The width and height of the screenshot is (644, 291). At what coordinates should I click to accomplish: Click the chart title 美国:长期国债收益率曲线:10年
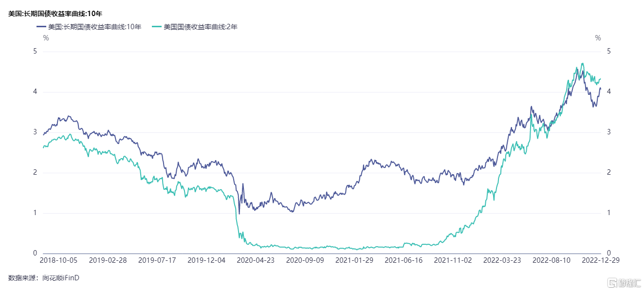click(x=62, y=14)
